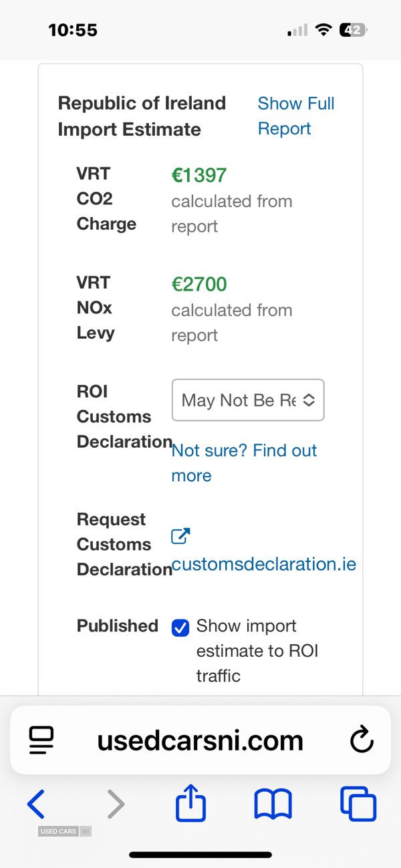Tap the Safari back arrow
The height and width of the screenshot is (868, 401).
point(36,804)
